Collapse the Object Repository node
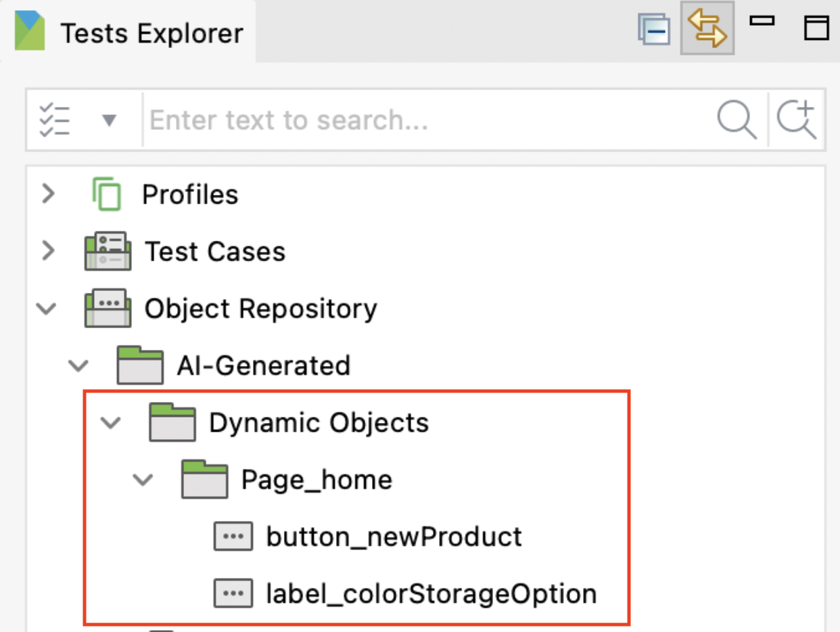Image resolution: width=840 pixels, height=632 pixels. pos(46,308)
